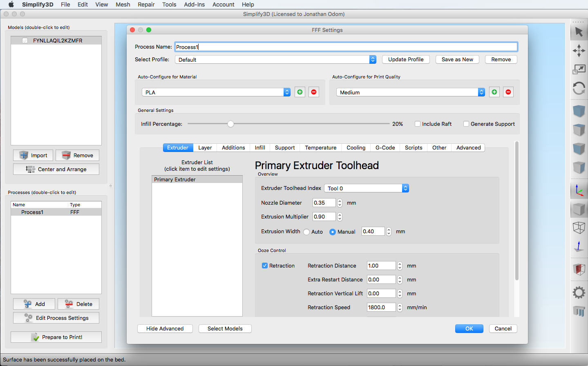
Task: Switch to wireframe cube view icon
Action: click(579, 228)
